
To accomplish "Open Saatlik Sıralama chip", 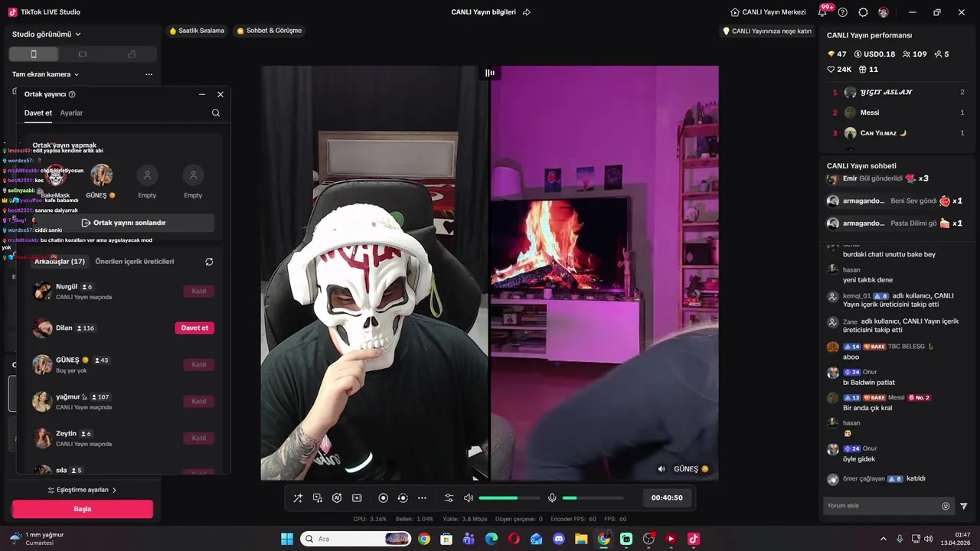I will 197,31.
